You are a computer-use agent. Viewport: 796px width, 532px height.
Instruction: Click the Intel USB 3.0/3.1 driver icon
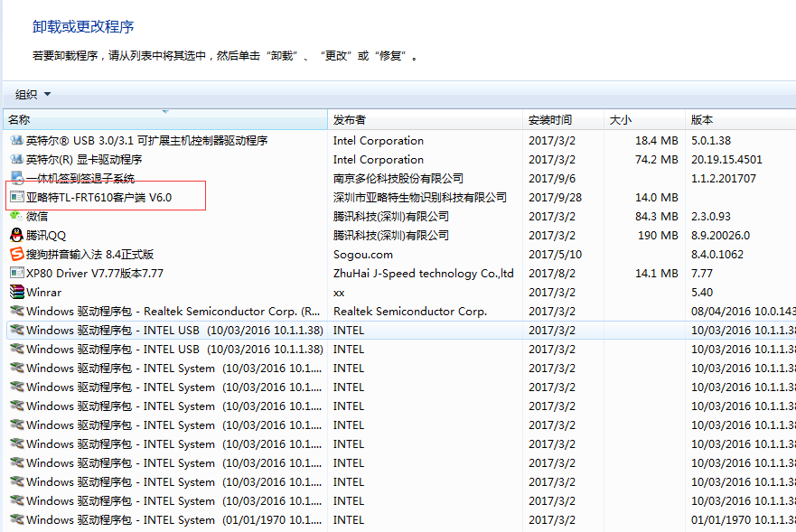pos(17,140)
